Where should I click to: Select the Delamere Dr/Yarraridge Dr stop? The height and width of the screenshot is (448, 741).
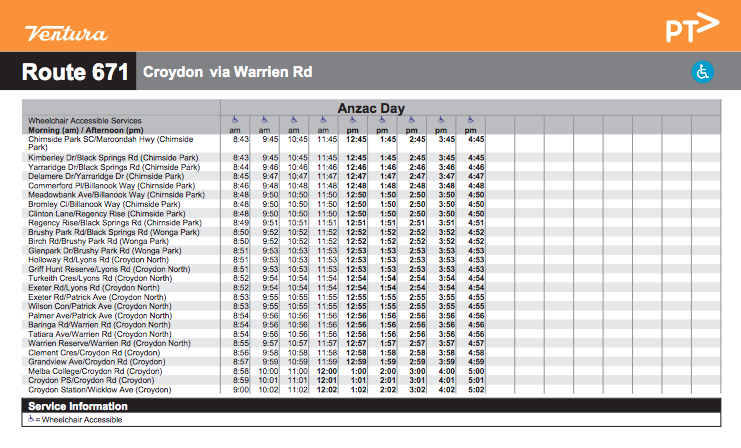tap(106, 176)
